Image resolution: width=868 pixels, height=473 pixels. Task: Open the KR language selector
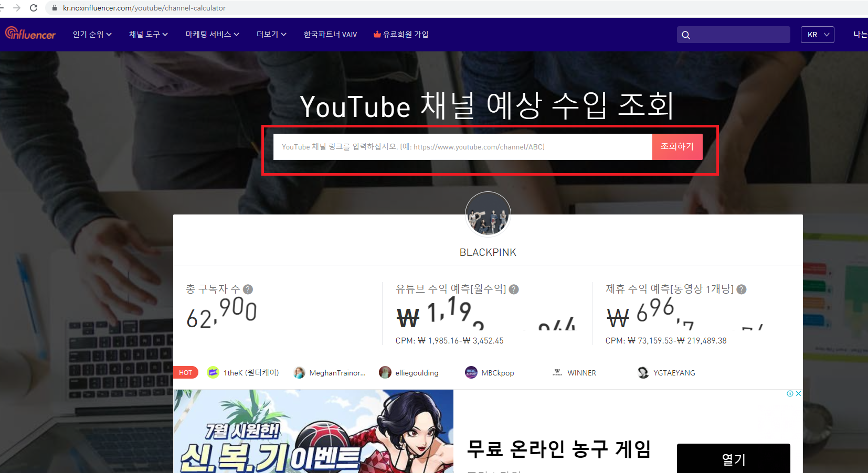click(x=817, y=35)
